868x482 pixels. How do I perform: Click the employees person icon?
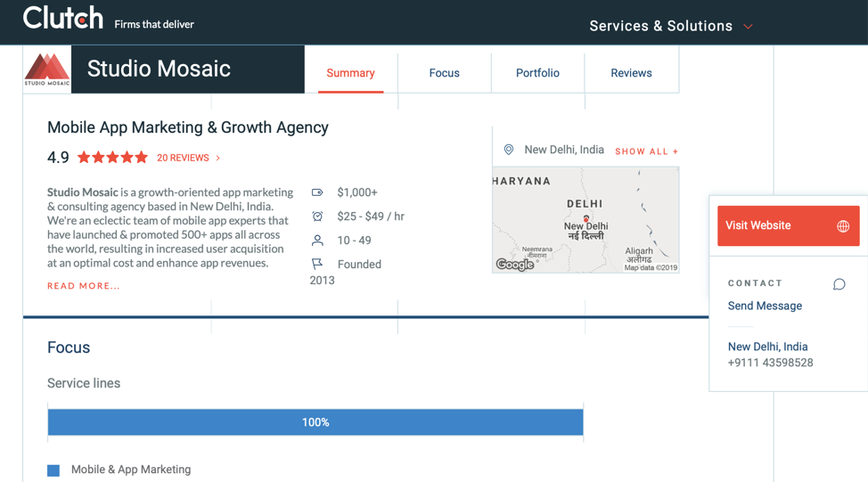317,241
